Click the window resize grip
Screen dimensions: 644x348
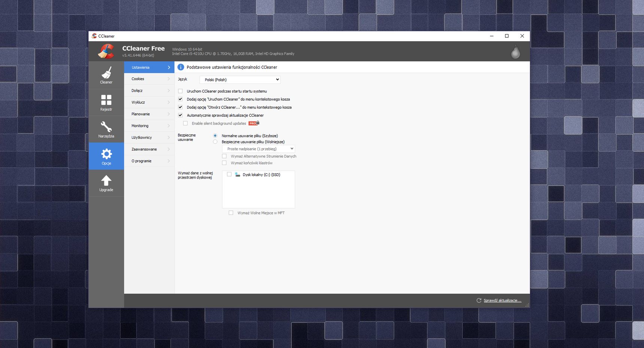click(x=527, y=305)
